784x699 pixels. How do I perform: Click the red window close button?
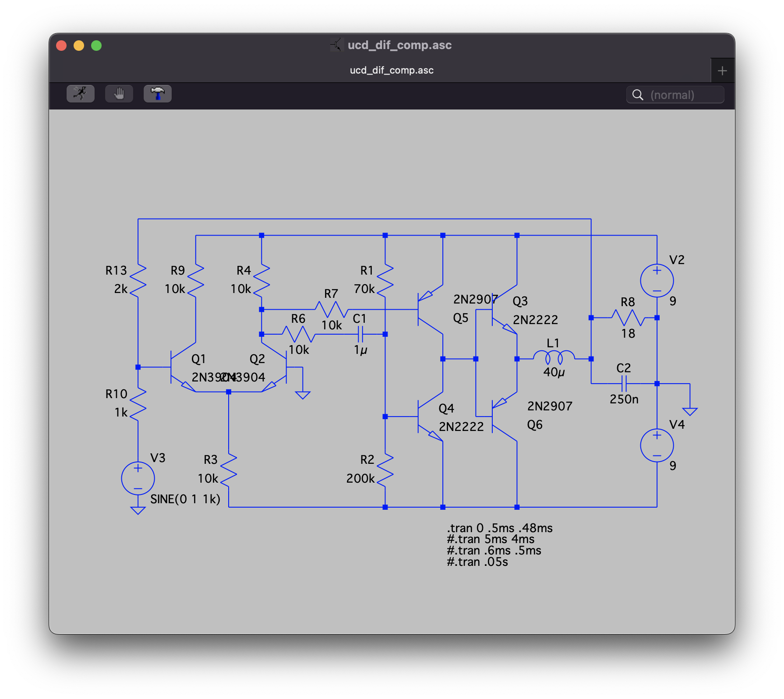click(61, 46)
